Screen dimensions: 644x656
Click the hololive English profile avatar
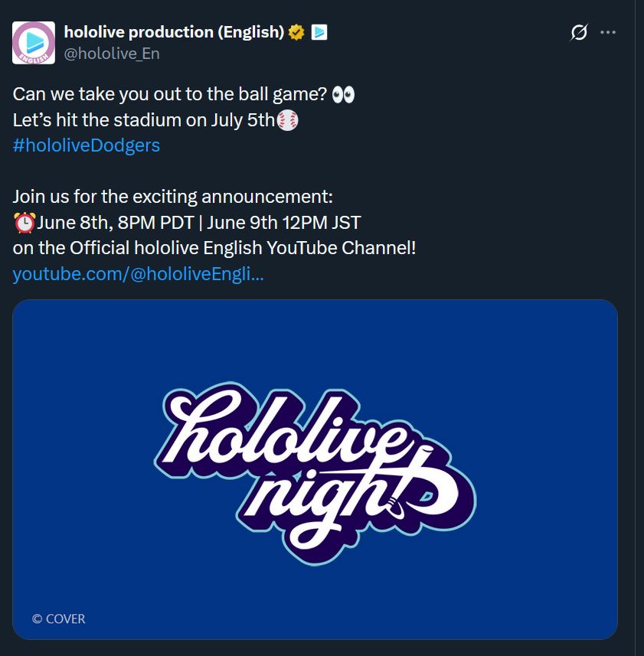pyautogui.click(x=34, y=43)
